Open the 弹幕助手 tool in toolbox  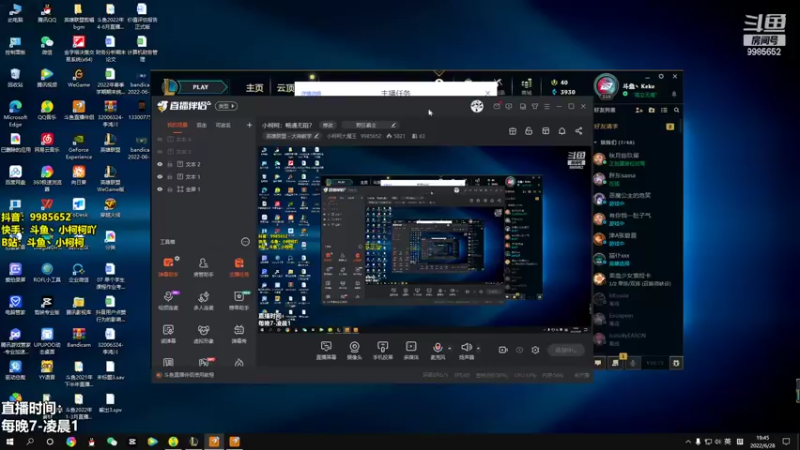click(x=168, y=266)
